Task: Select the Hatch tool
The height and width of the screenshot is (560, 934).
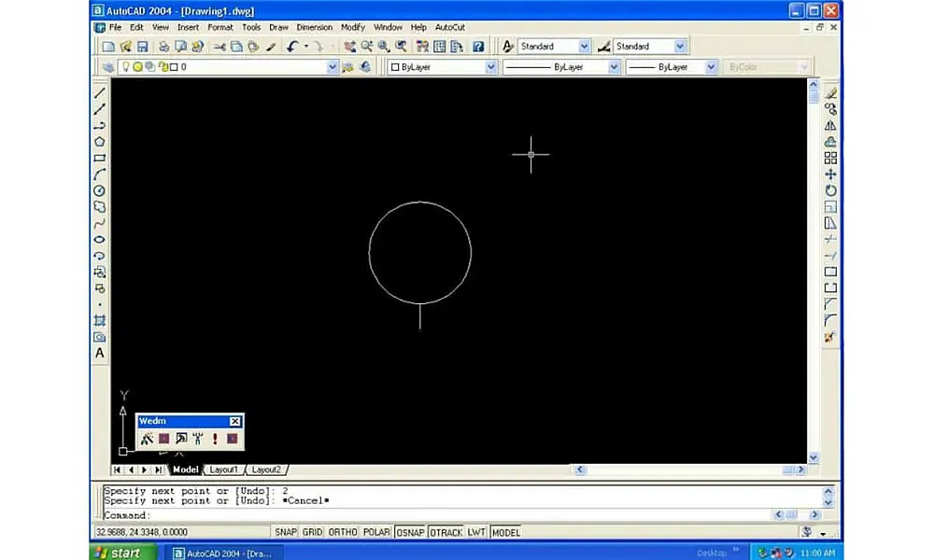Action: (x=100, y=320)
